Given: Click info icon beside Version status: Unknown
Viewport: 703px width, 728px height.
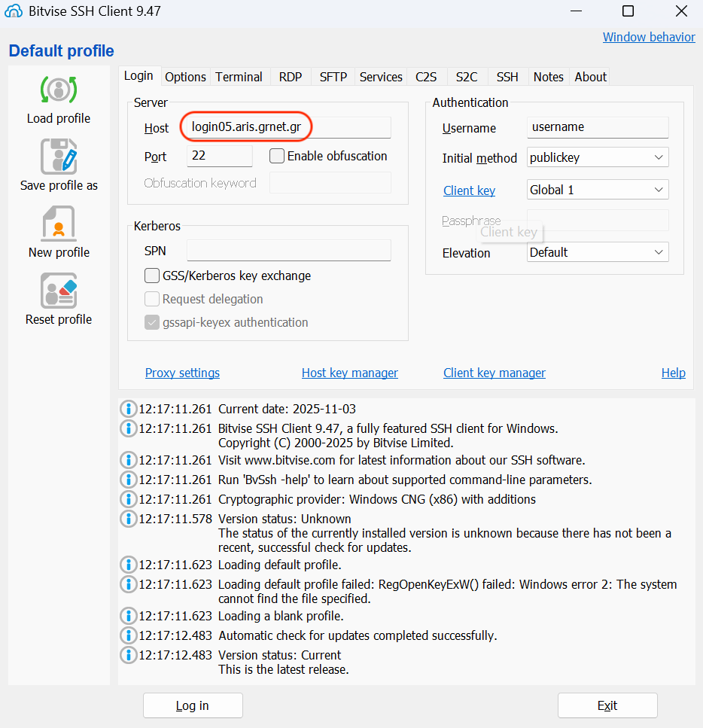Looking at the screenshot, I should coord(129,519).
